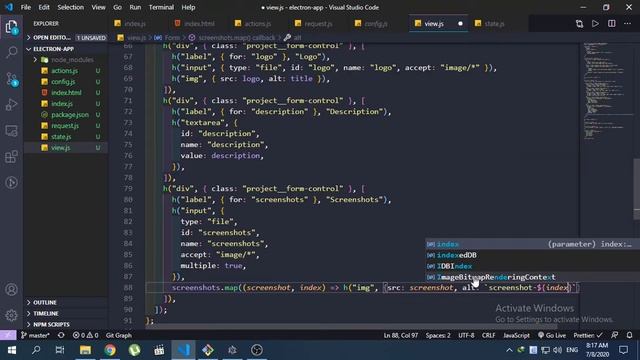Click the ENG input language indicator

pos(572,350)
